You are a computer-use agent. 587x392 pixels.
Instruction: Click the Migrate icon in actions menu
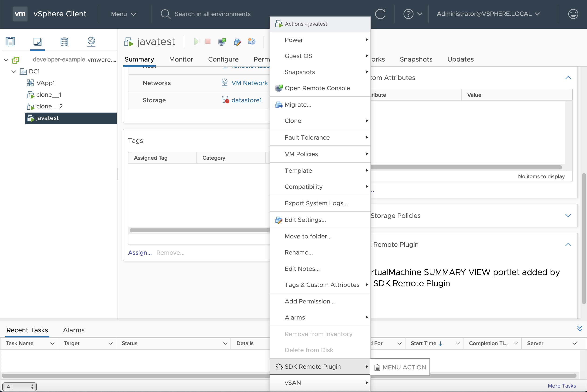[x=279, y=104]
